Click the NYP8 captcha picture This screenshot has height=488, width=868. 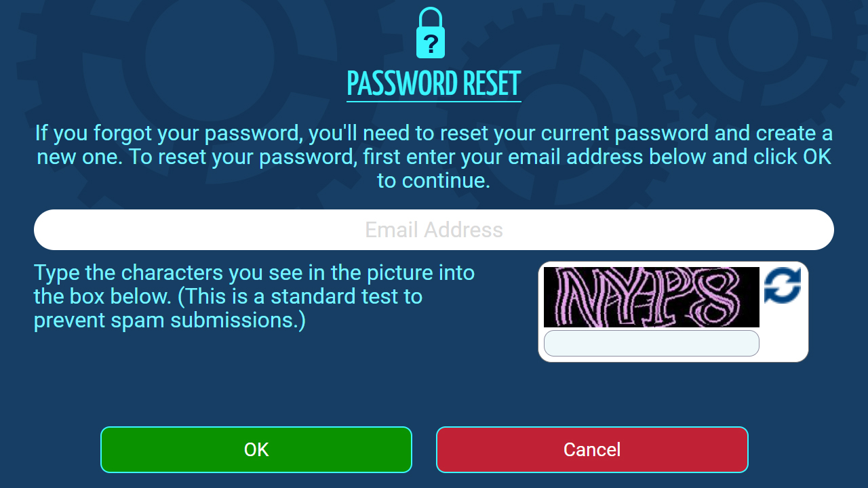652,297
